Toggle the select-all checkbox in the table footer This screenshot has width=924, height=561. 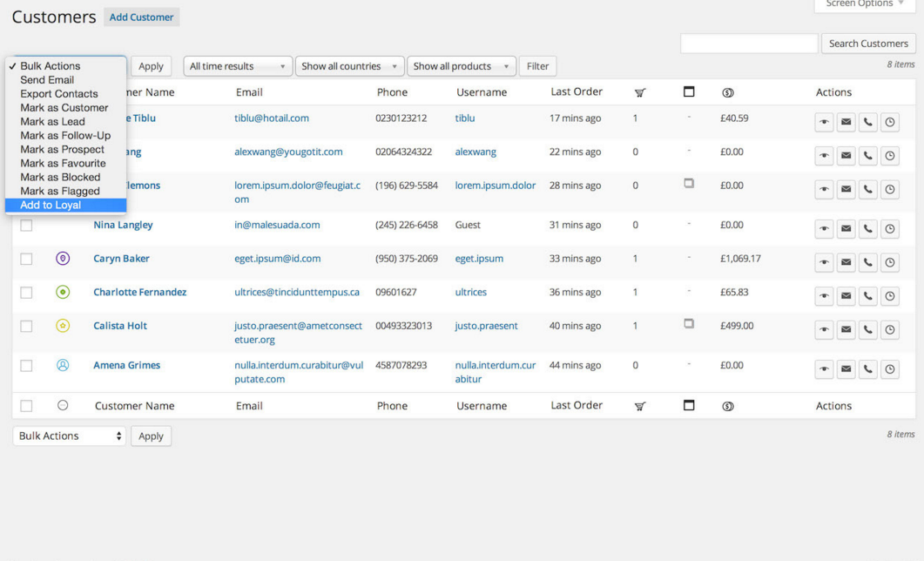click(26, 406)
